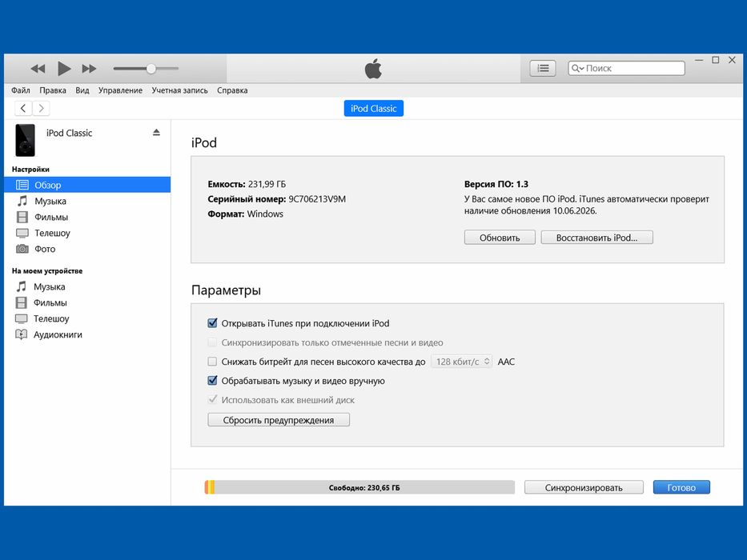The image size is (747, 560).
Task: Click the book icon beside Аудиокниги
Action: (x=22, y=334)
